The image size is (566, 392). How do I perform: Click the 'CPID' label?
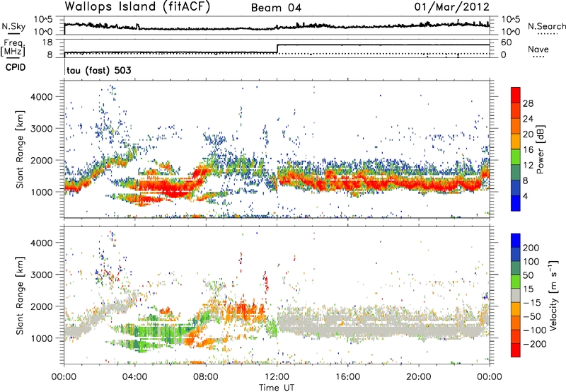point(16,67)
